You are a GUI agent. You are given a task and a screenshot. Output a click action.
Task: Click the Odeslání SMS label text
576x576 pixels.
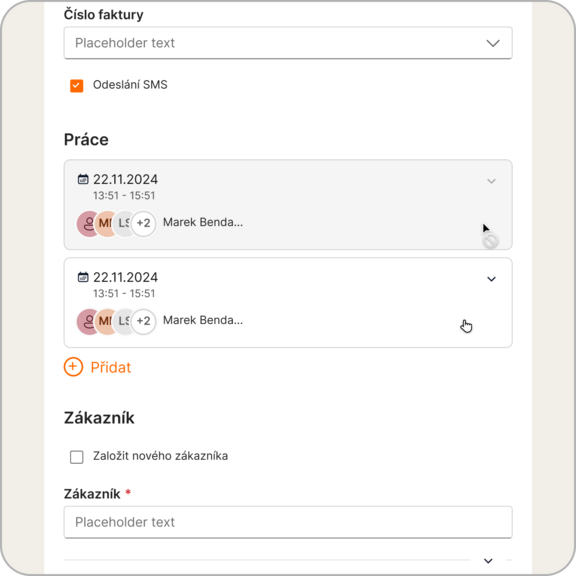point(130,85)
